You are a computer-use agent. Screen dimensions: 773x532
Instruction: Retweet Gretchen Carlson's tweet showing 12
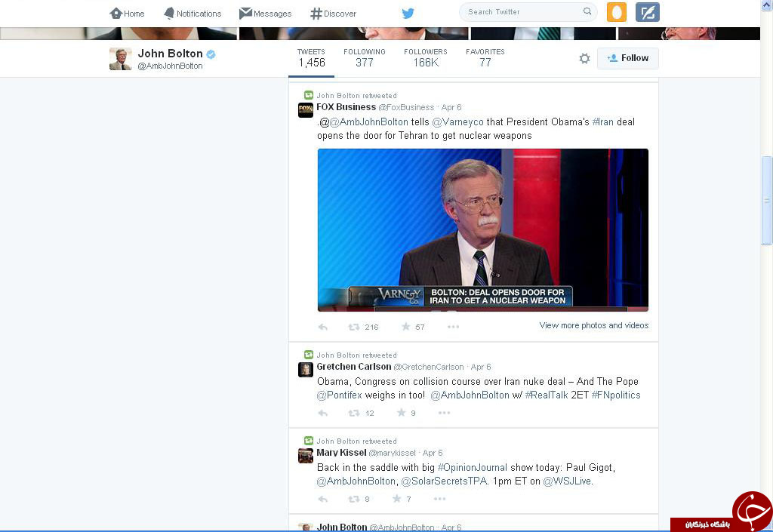click(x=362, y=414)
